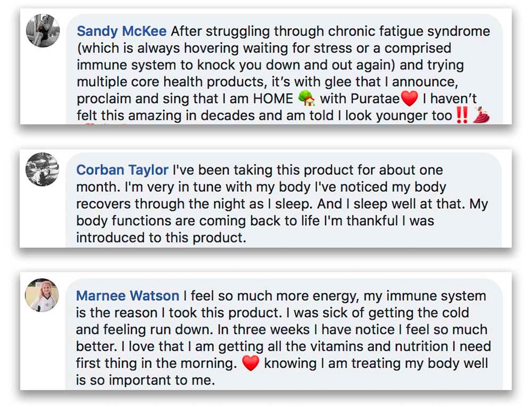The height and width of the screenshot is (406, 532).
Task: Click the house emoji after the word HOME
Action: click(x=306, y=98)
